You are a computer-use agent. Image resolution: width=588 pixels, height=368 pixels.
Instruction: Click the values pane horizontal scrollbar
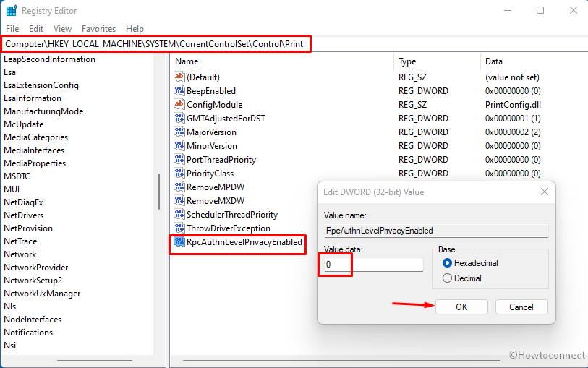(341, 361)
